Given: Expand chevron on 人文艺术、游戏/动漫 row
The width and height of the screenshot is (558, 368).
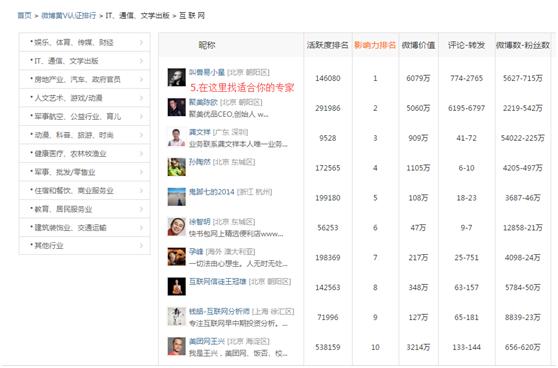Looking at the screenshot, I should pyautogui.click(x=141, y=98).
